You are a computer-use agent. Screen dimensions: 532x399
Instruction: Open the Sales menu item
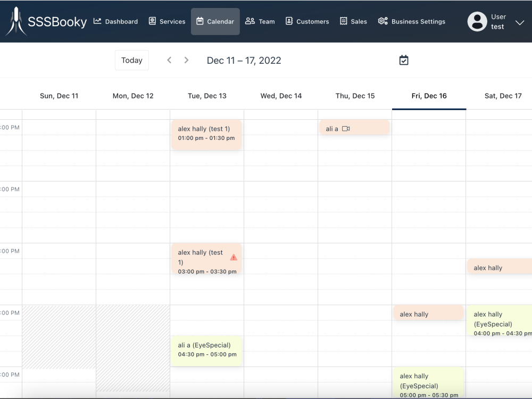[354, 21]
